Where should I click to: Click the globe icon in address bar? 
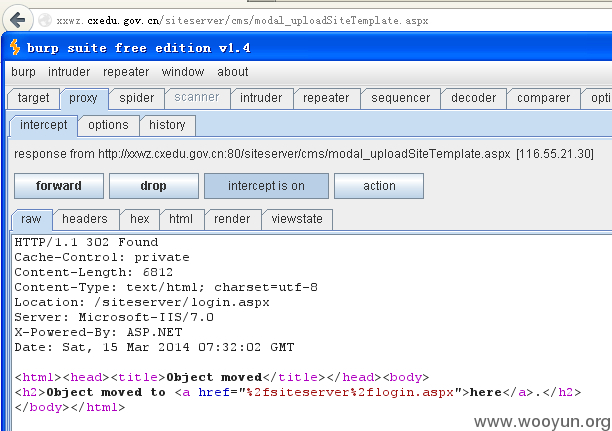click(x=45, y=20)
